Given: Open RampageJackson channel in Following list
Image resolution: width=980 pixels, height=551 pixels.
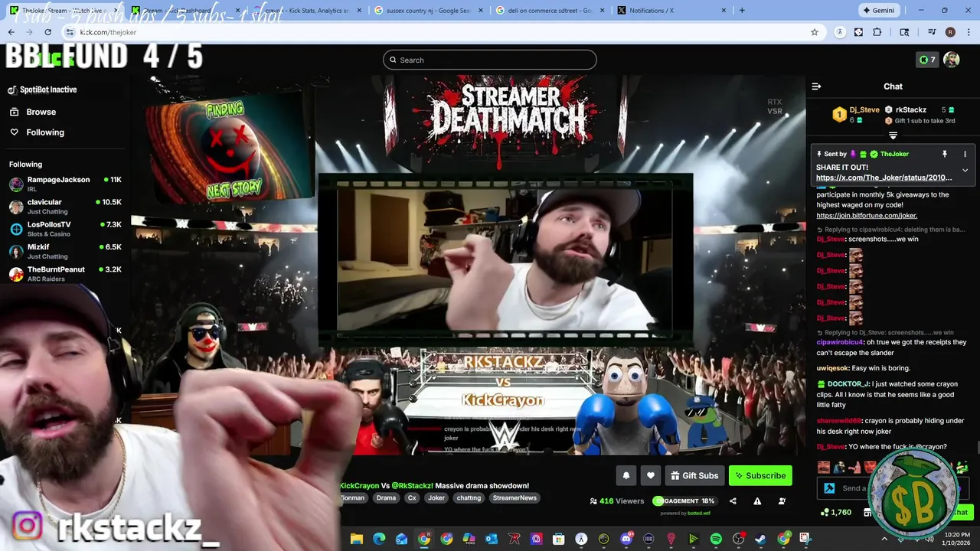Looking at the screenshot, I should tap(64, 184).
